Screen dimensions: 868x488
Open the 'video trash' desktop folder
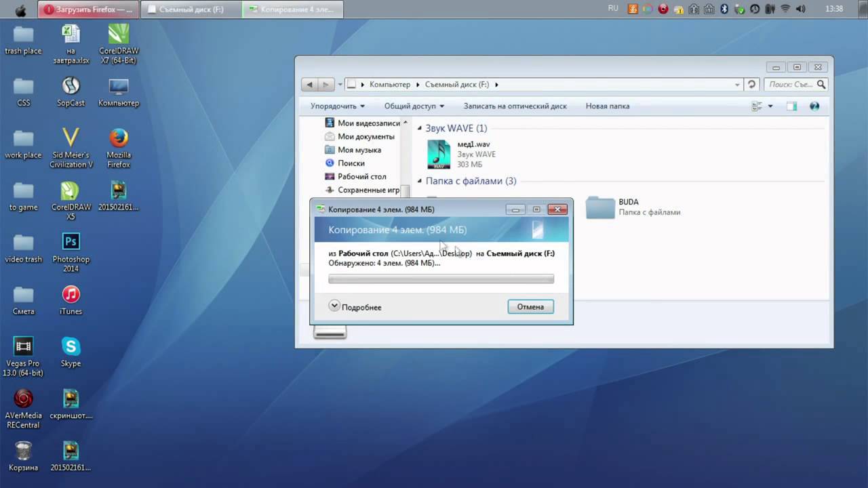23,249
